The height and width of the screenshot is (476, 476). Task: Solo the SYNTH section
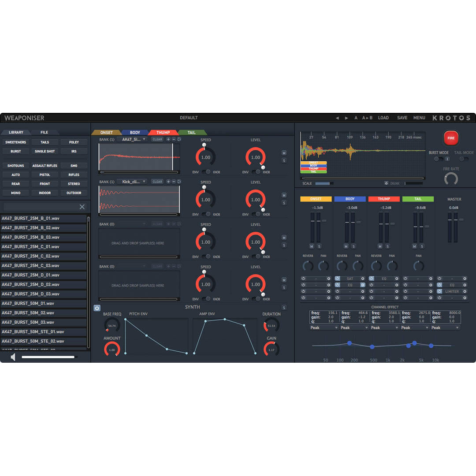pos(284,308)
